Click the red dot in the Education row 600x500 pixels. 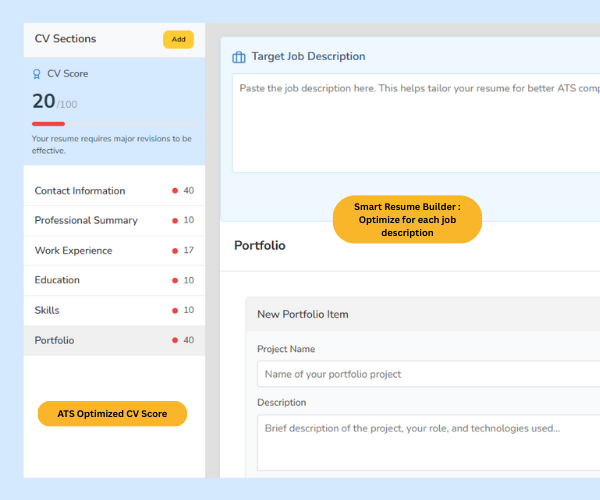tap(174, 280)
